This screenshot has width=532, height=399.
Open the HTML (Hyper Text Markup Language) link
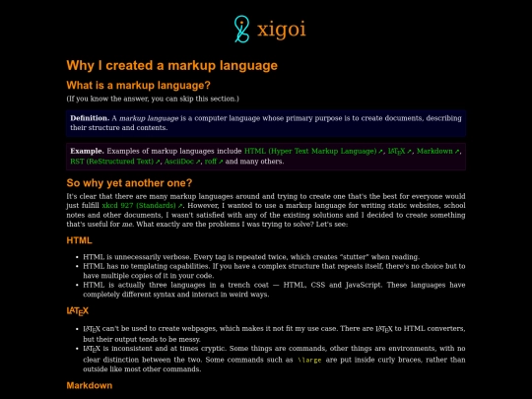click(x=313, y=151)
